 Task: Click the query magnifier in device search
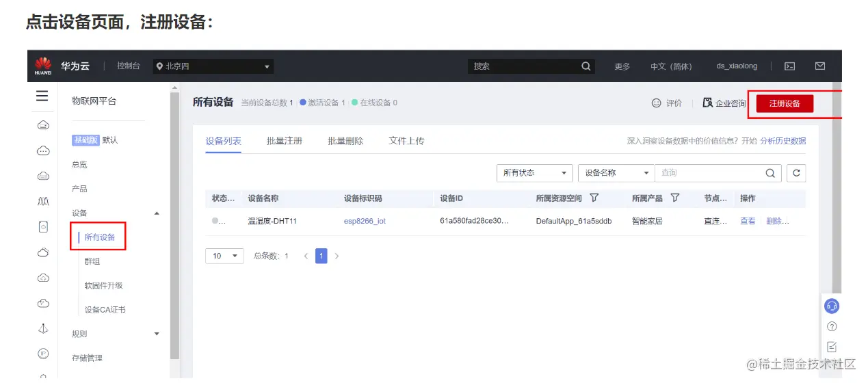click(x=770, y=173)
